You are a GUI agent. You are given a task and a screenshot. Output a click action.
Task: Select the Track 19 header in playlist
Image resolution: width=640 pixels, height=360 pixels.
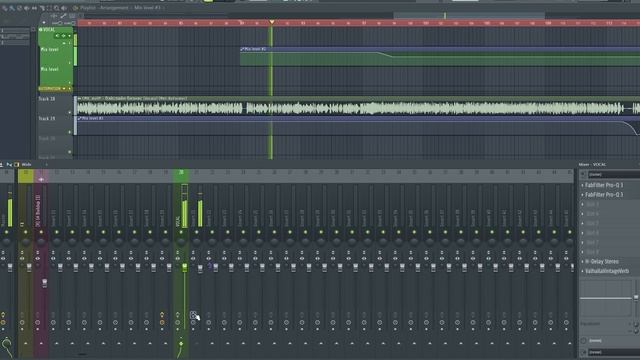click(x=55, y=125)
